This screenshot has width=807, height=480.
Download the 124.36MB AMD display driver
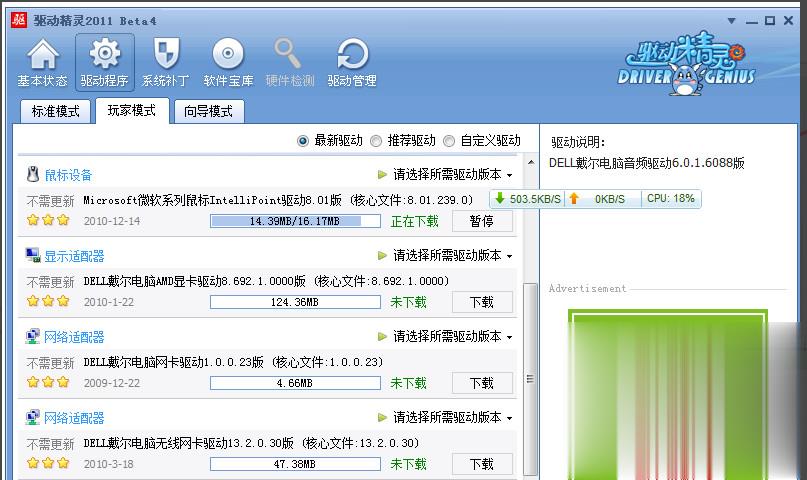pos(482,302)
